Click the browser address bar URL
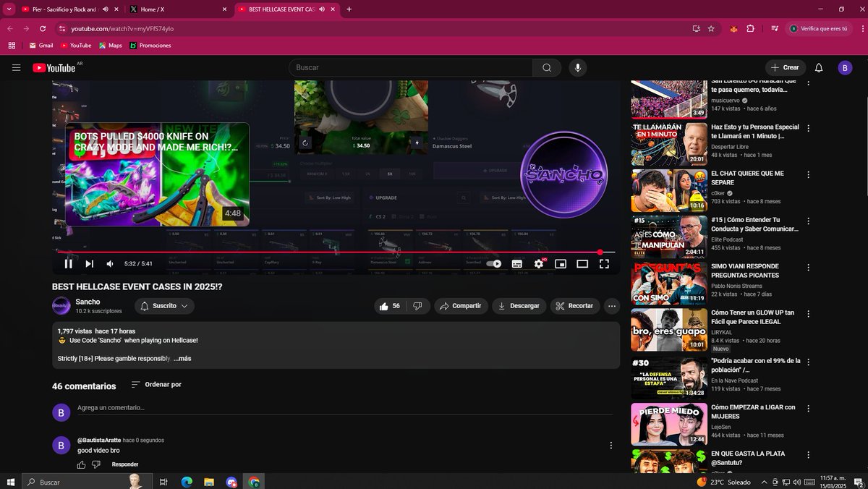 [x=122, y=28]
